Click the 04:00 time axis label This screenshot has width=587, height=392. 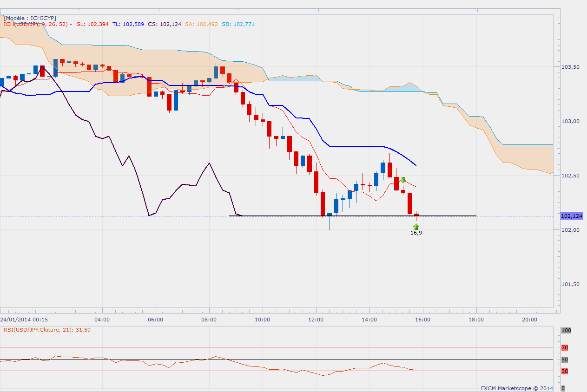(x=102, y=320)
